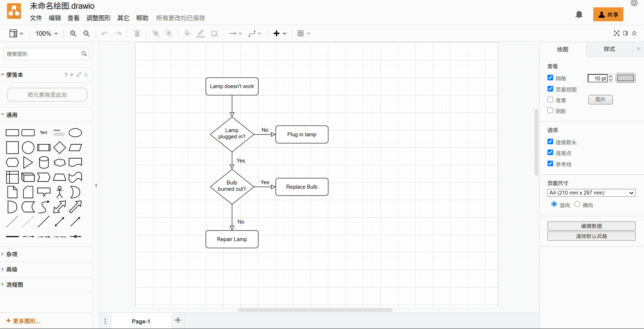Toggle the 连接点 connection points checkbox
Viewport: 644px width, 329px height.
550,152
